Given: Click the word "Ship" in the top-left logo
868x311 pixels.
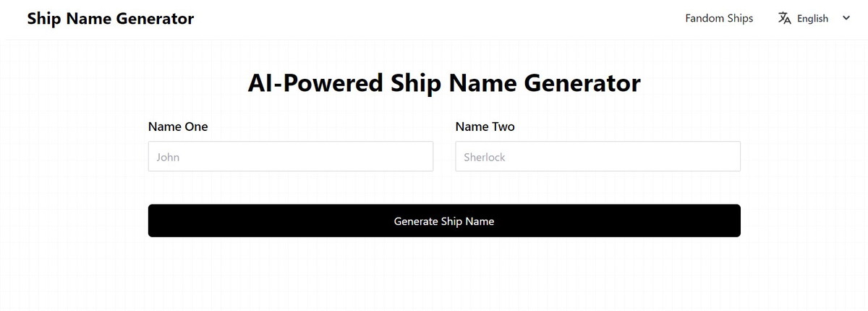Looking at the screenshot, I should 43,19.
